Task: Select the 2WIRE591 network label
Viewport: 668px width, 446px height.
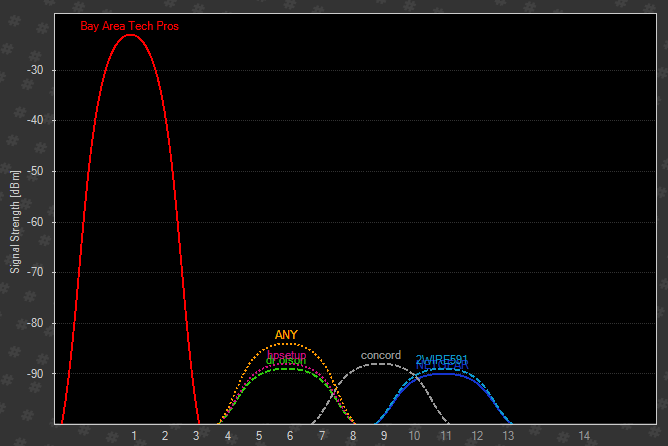Action: pos(441,359)
